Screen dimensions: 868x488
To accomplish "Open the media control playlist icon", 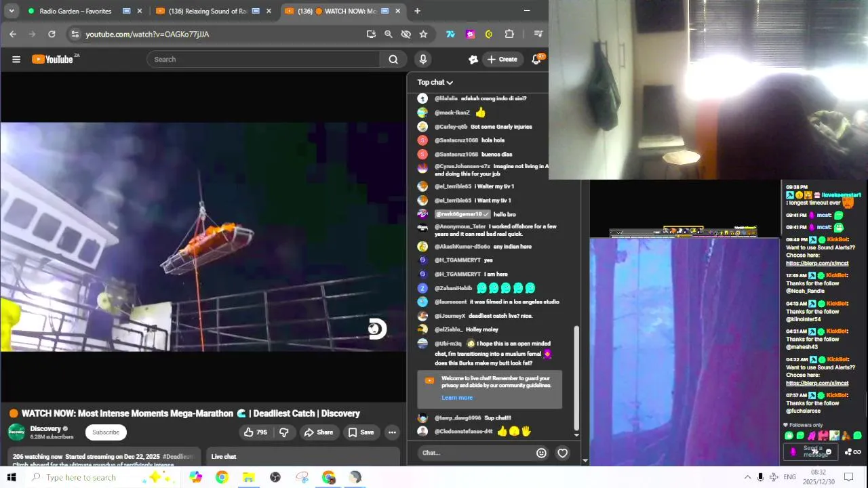I will (x=538, y=34).
